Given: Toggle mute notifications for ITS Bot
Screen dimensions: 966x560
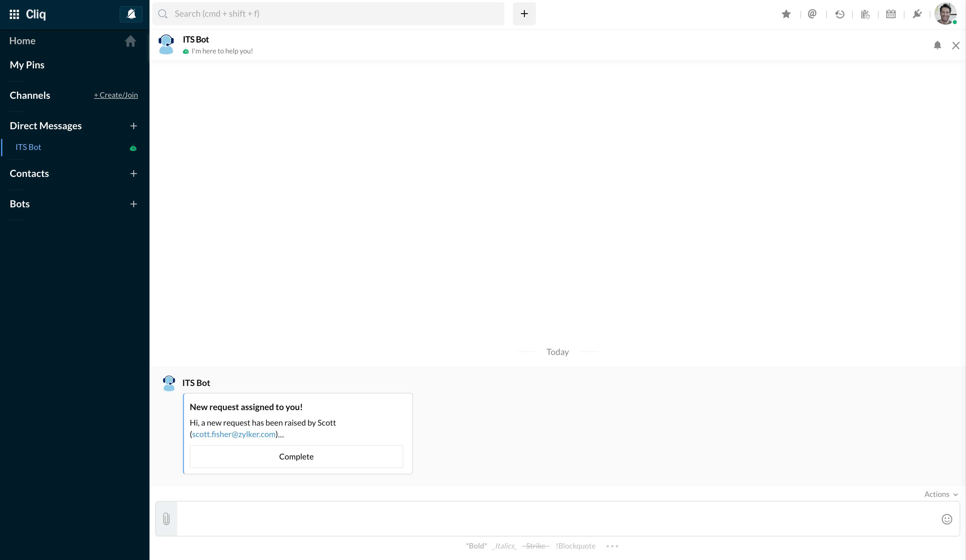Looking at the screenshot, I should click(x=937, y=45).
